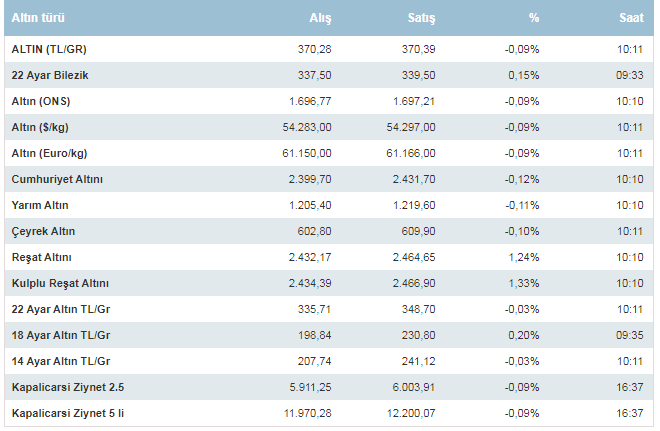660x431 pixels.
Task: Click the 'Satış' column header
Action: click(x=422, y=19)
